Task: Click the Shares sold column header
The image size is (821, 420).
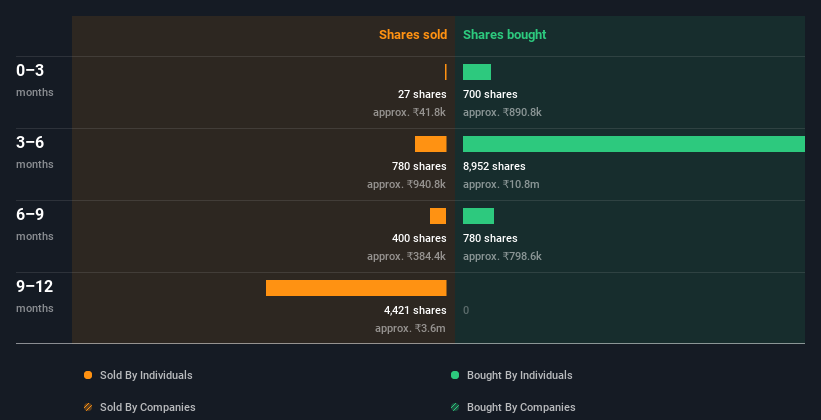Action: [413, 35]
